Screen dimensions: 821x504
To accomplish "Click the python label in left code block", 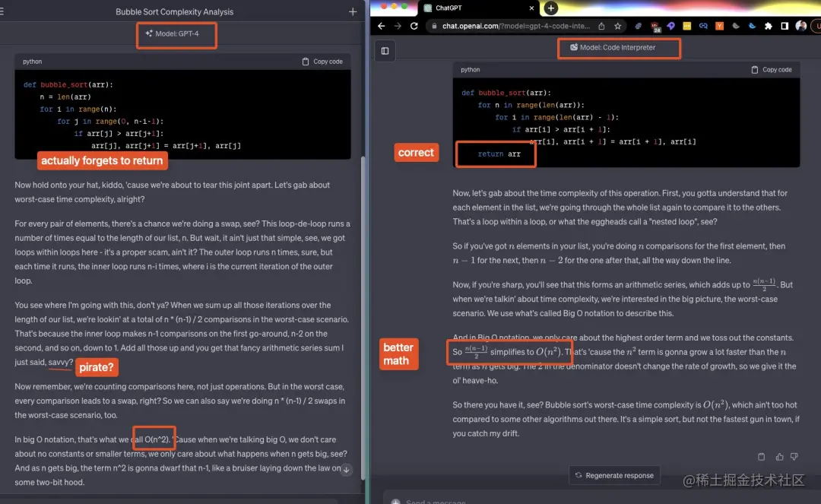I will [33, 62].
